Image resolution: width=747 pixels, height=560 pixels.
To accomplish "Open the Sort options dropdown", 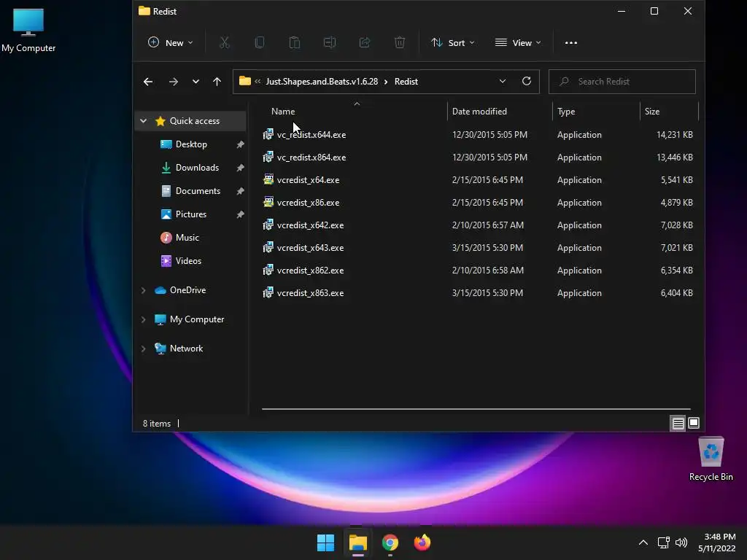I will click(x=452, y=43).
